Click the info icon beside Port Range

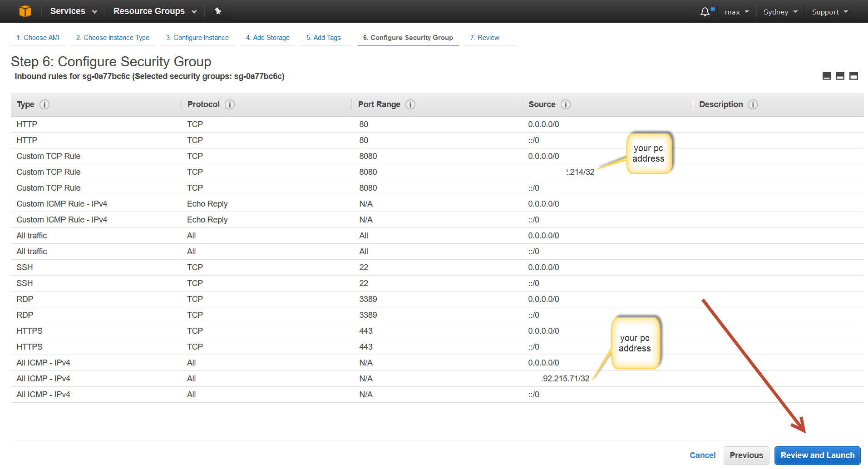(x=410, y=104)
